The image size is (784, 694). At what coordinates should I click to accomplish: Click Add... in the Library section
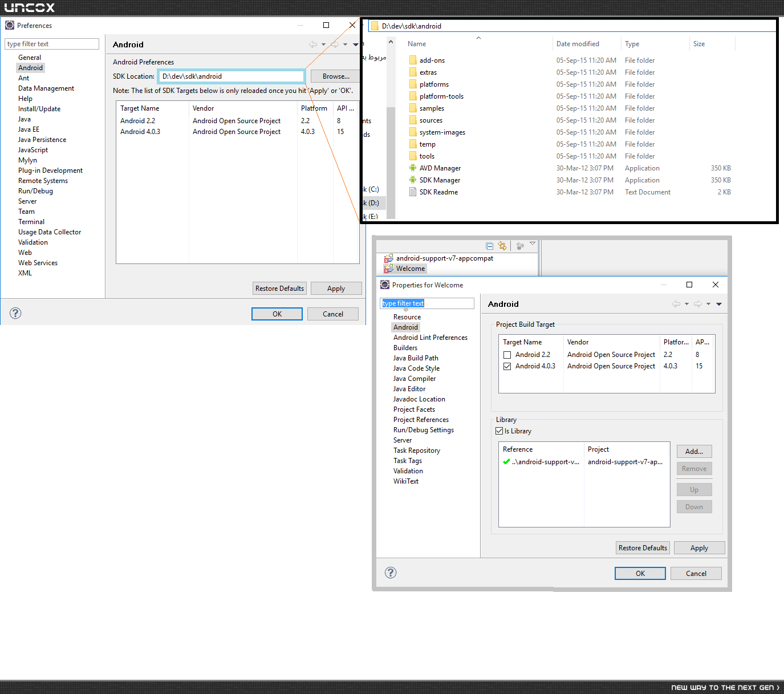tap(694, 452)
